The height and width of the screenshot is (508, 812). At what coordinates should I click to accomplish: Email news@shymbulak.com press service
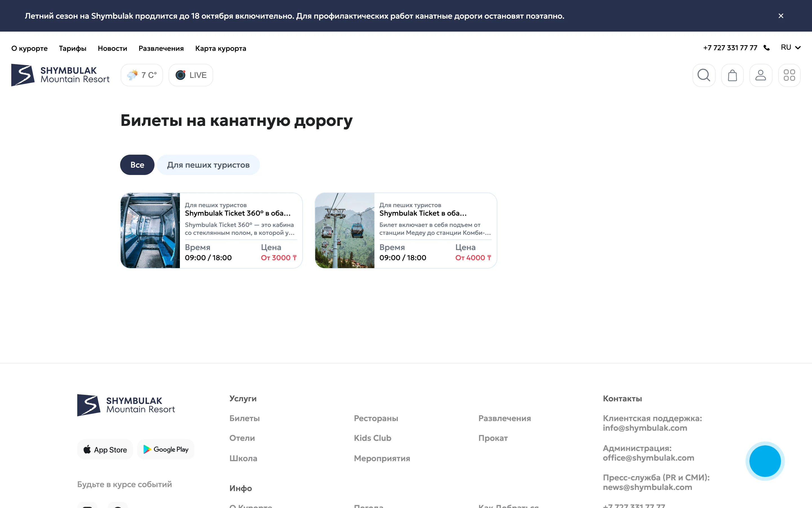click(647, 487)
